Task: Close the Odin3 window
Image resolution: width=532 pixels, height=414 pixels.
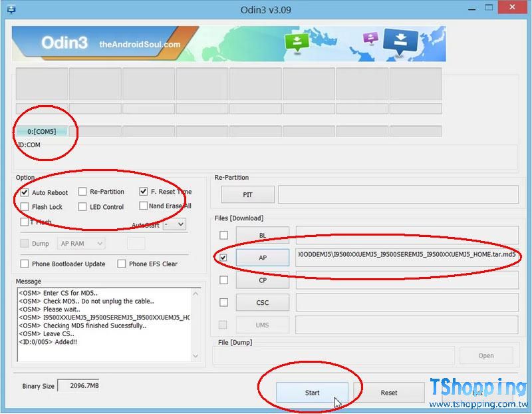Action: click(512, 7)
